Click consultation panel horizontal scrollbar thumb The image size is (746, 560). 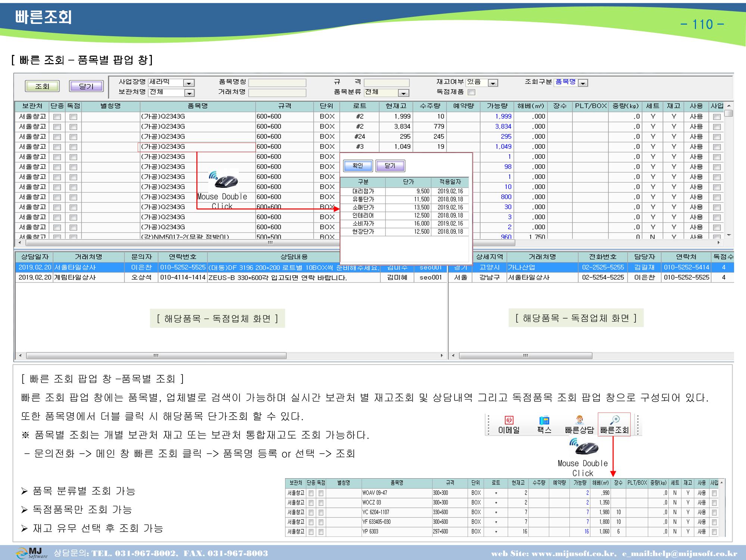tap(156, 355)
